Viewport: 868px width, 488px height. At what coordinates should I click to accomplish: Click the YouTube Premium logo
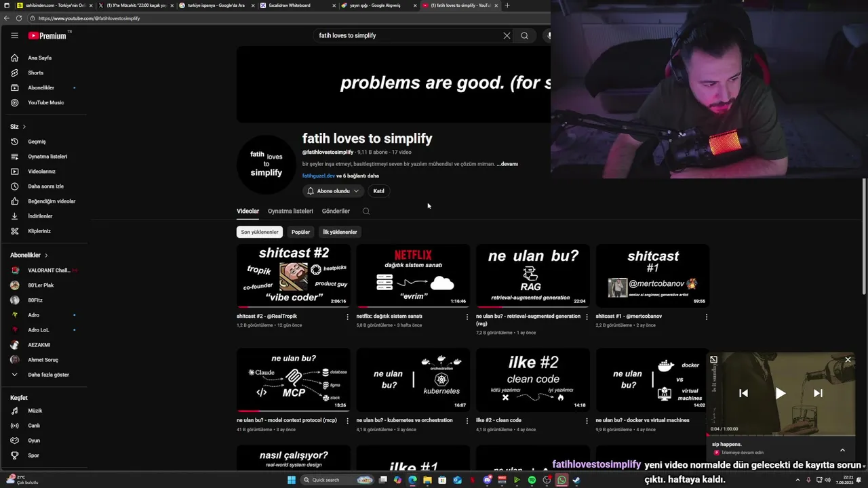[x=47, y=35]
